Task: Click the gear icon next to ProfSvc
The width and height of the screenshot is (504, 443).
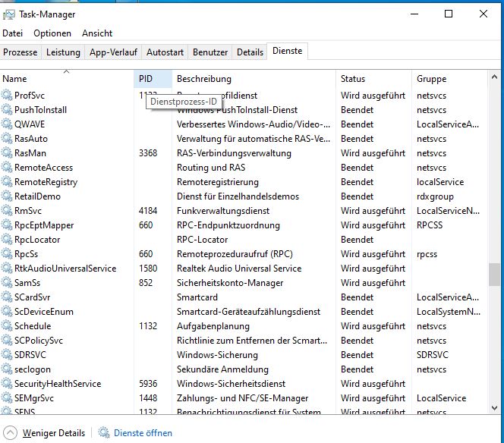Action: (x=7, y=96)
